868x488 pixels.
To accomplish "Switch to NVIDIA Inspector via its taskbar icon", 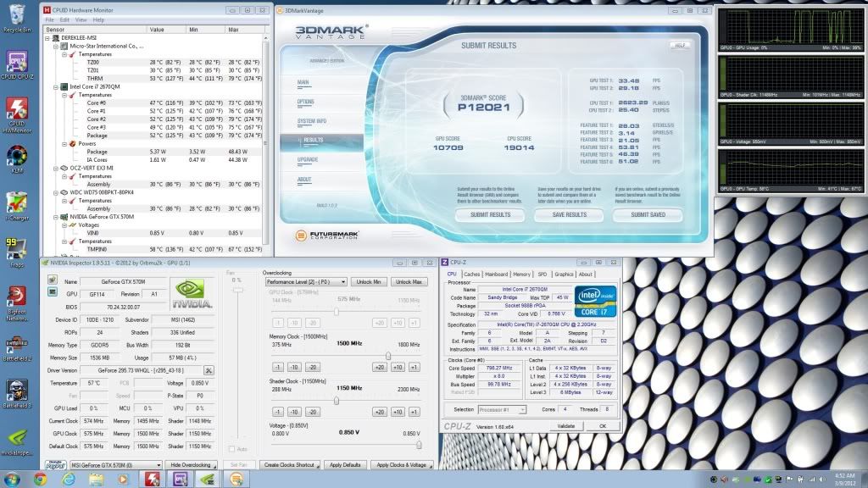I will 208,480.
